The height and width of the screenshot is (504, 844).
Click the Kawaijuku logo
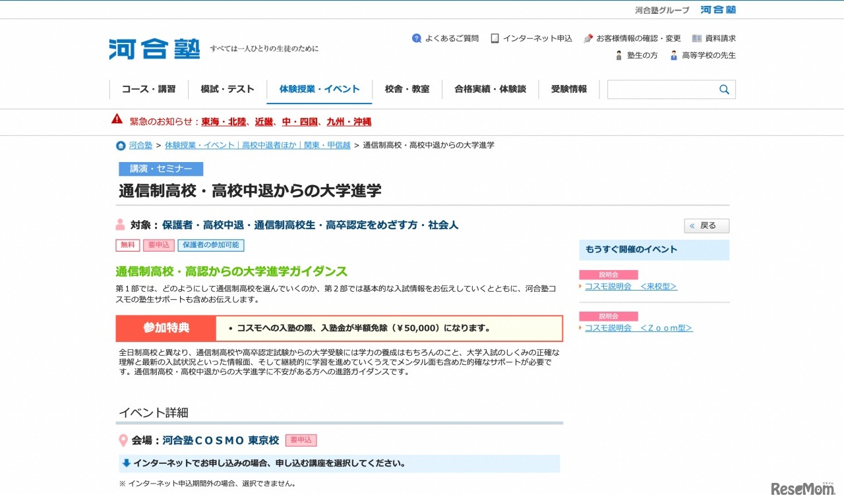click(x=154, y=49)
